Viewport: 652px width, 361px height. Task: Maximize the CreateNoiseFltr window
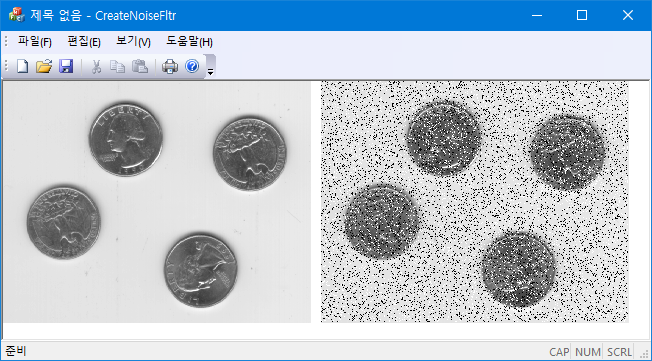582,15
